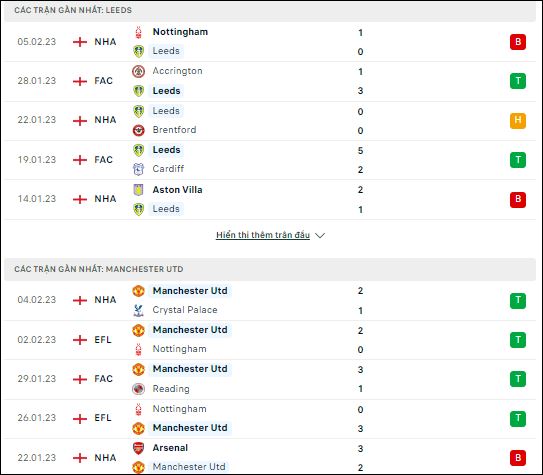This screenshot has width=543, height=475.
Task: Click the red B badge for Nottingham-Leeds
Action: tap(518, 42)
